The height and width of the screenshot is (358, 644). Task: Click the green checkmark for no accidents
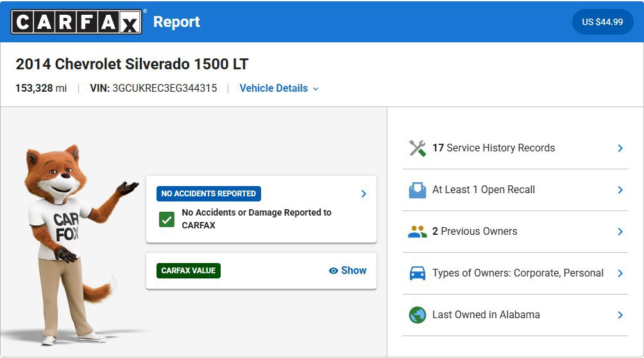167,219
